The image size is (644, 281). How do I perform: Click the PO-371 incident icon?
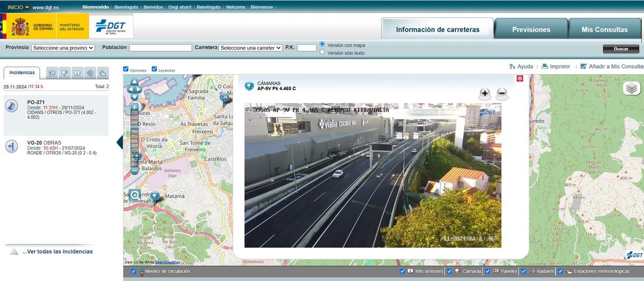click(x=11, y=105)
